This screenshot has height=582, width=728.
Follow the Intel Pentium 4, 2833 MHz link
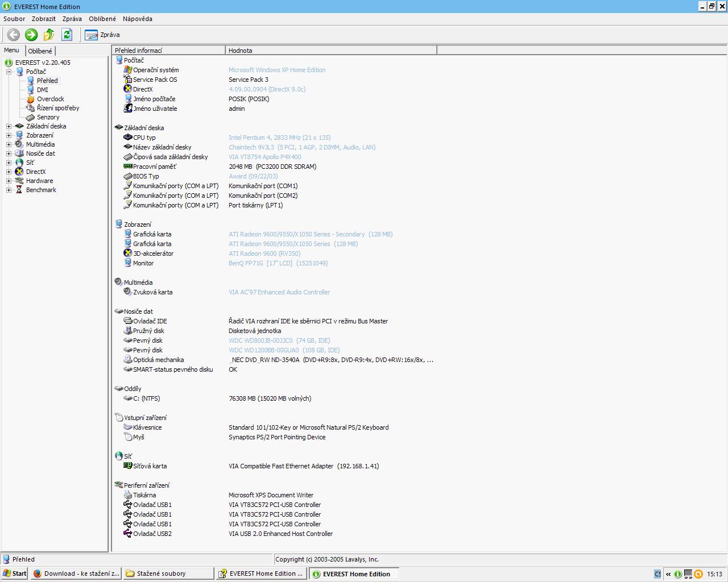tap(279, 138)
